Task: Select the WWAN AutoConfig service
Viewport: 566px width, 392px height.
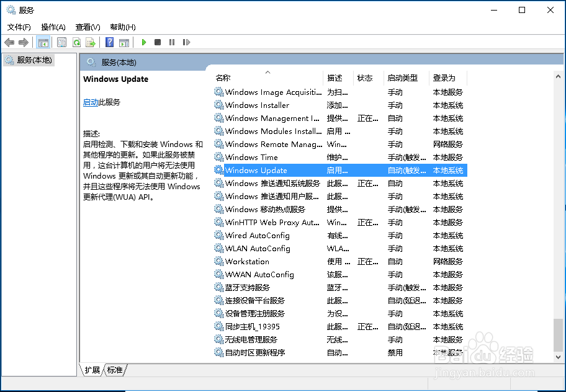Action: click(x=259, y=274)
